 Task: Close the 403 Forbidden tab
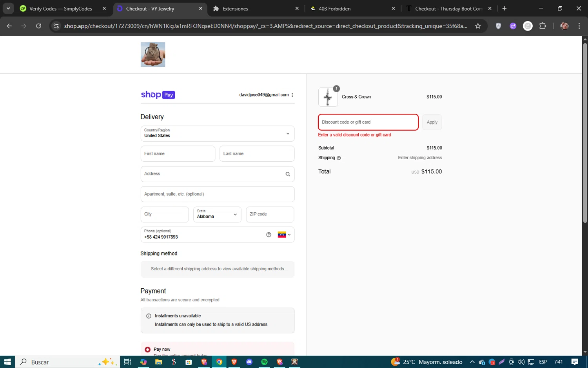394,8
